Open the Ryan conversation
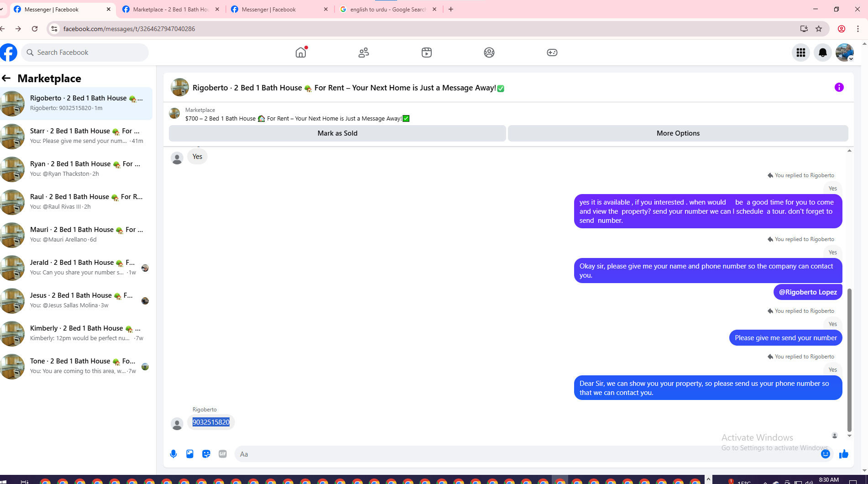The width and height of the screenshot is (868, 484). click(76, 169)
